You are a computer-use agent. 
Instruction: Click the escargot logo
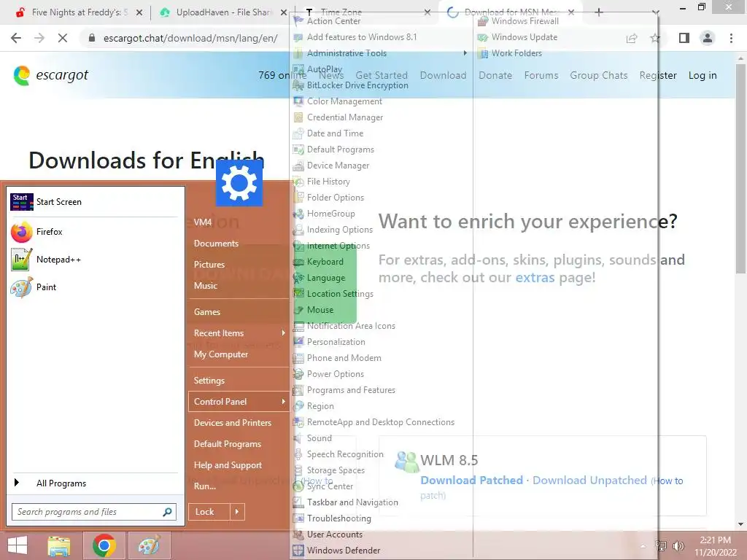click(x=51, y=75)
